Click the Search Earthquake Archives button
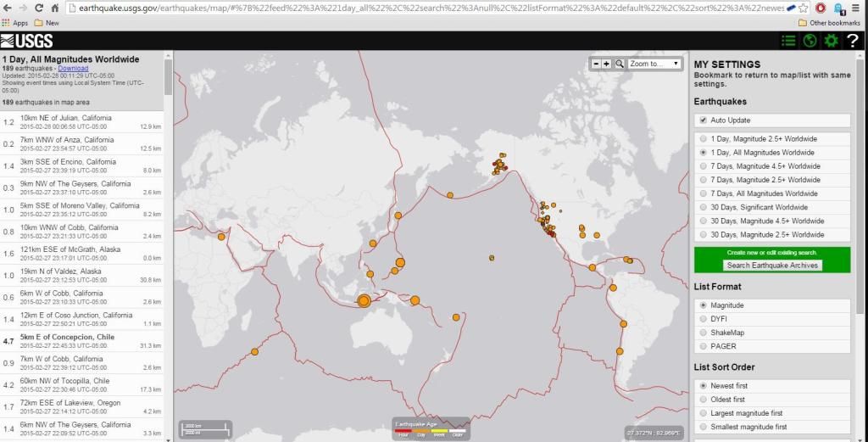The width and height of the screenshot is (868, 442). pos(772,266)
